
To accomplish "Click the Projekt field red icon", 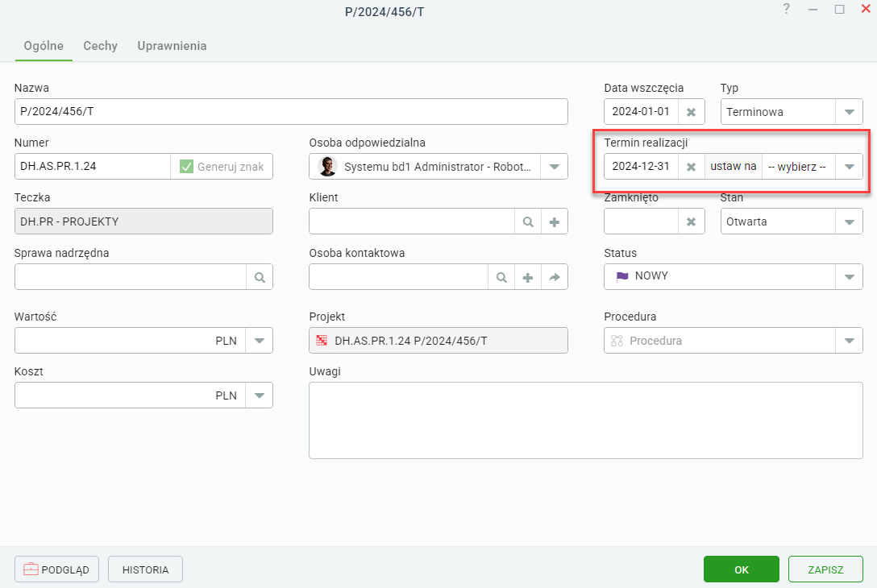I will (x=322, y=341).
